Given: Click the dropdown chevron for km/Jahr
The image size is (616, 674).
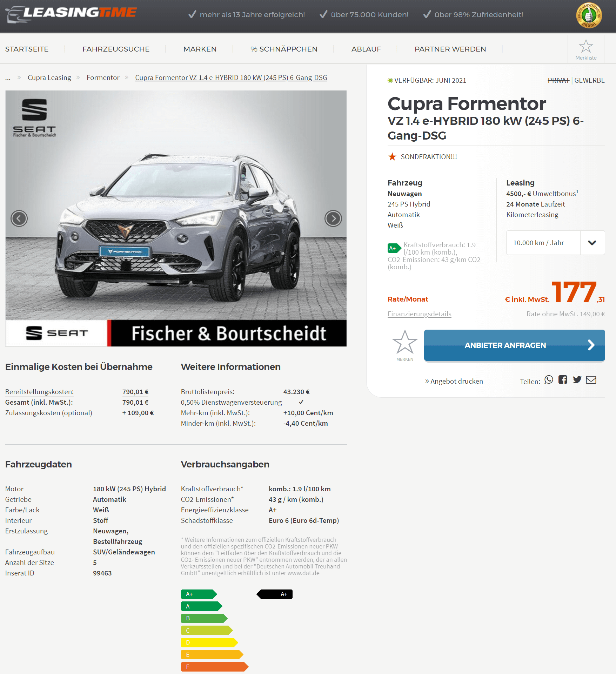Looking at the screenshot, I should (592, 243).
